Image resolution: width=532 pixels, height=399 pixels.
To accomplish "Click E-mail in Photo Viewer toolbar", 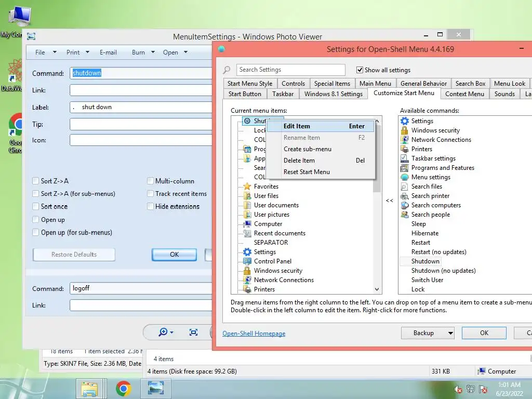I will pos(108,52).
